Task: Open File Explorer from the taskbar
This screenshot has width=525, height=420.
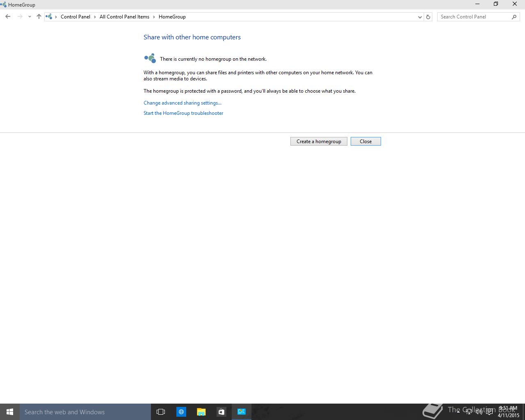Action: (201, 412)
